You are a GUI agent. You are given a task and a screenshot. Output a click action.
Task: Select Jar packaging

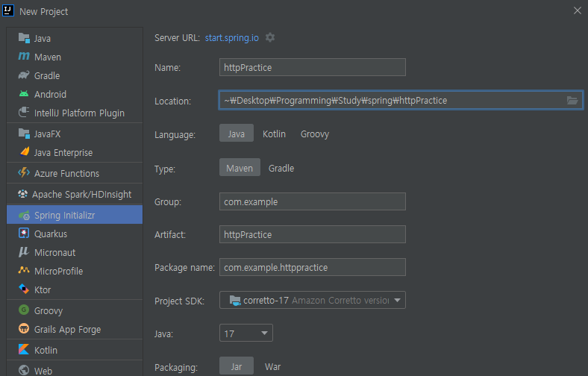point(237,366)
